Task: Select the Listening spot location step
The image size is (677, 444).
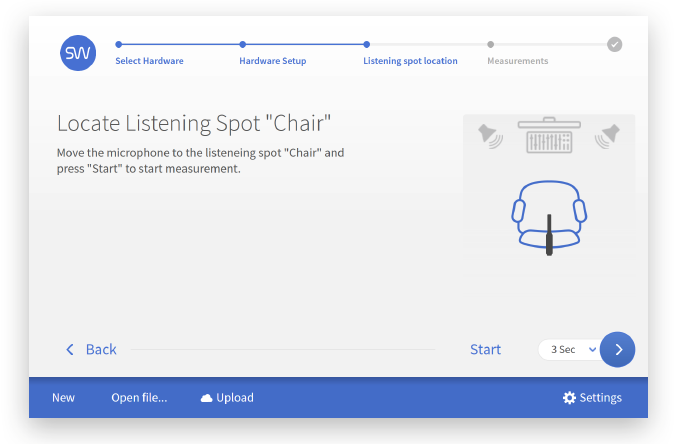Action: (x=410, y=61)
